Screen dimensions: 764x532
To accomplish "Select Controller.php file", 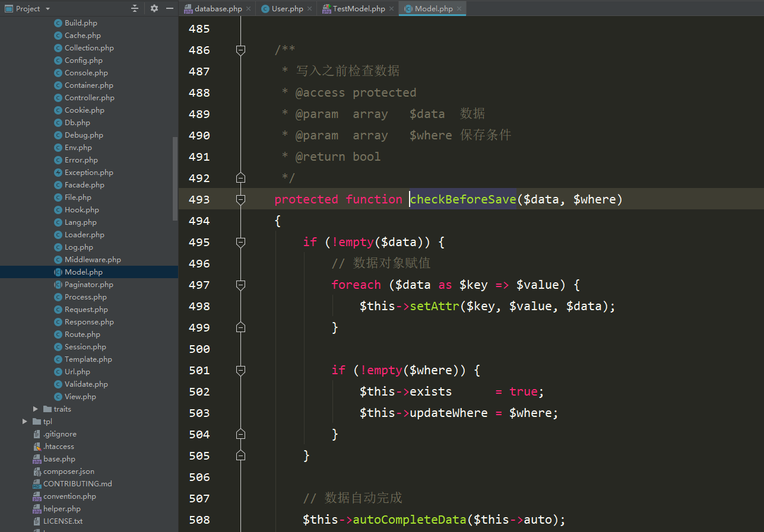I will (x=90, y=98).
